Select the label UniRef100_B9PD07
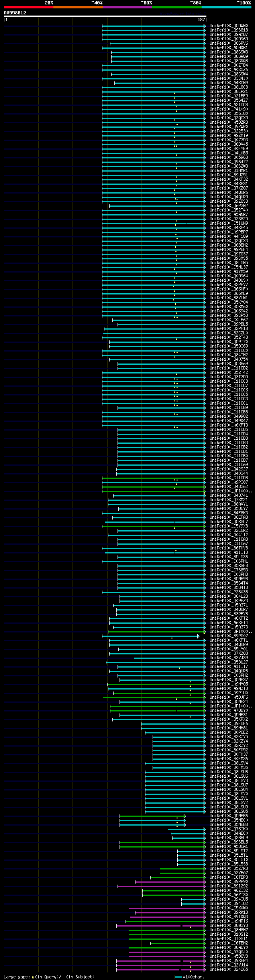 pos(229,636)
